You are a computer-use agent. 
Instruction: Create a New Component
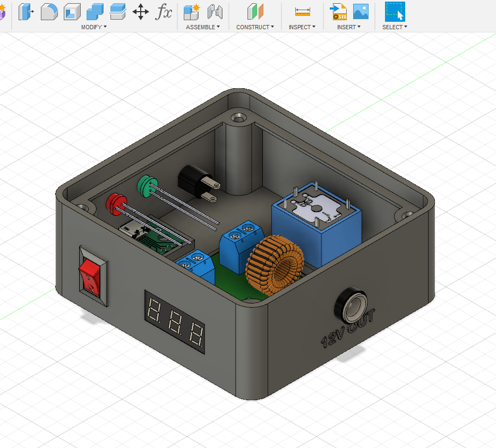pos(191,12)
